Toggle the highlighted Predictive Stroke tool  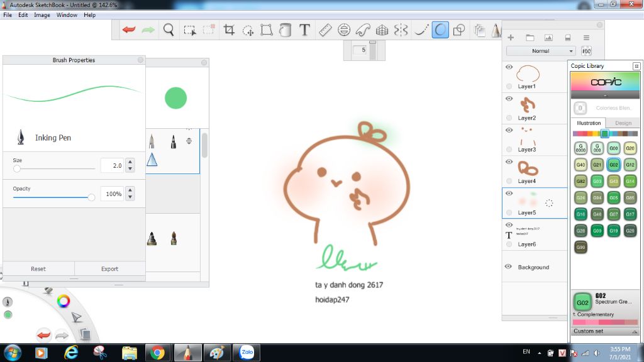click(440, 30)
